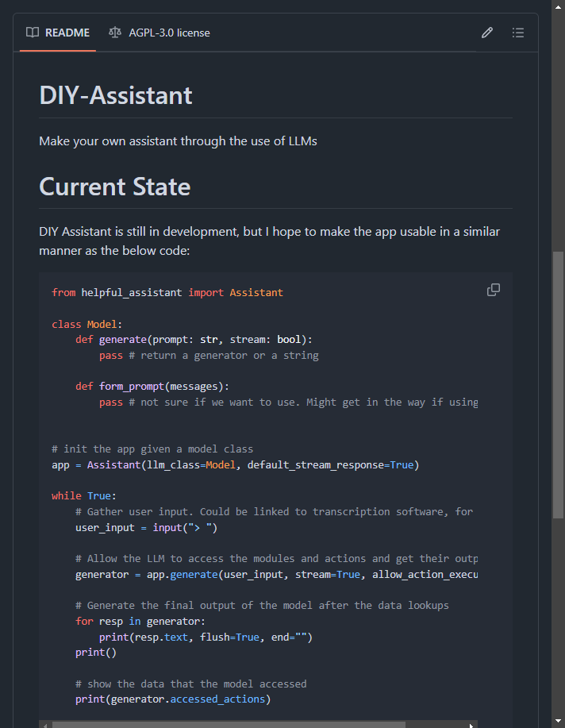Click 'default_stream_response' argument in code
Image resolution: width=565 pixels, height=728 pixels.
(316, 464)
